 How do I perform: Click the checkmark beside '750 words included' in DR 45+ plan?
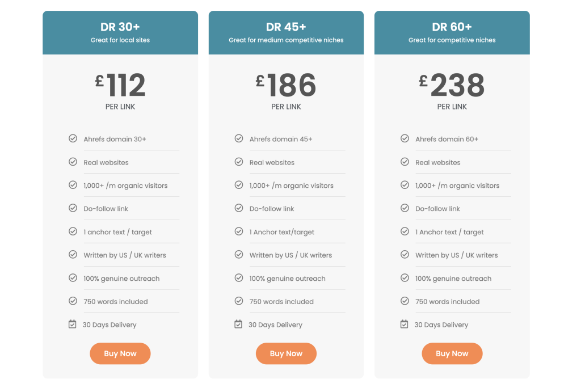239,301
